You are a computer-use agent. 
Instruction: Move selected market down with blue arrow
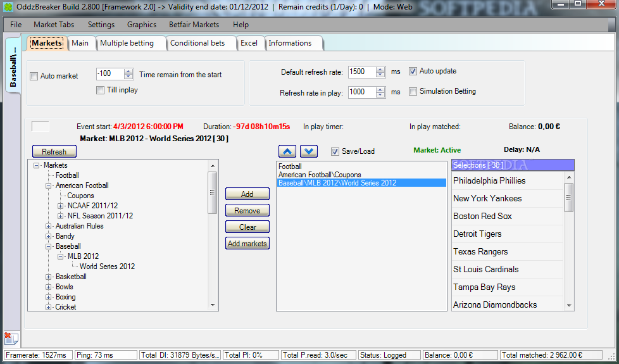[309, 151]
